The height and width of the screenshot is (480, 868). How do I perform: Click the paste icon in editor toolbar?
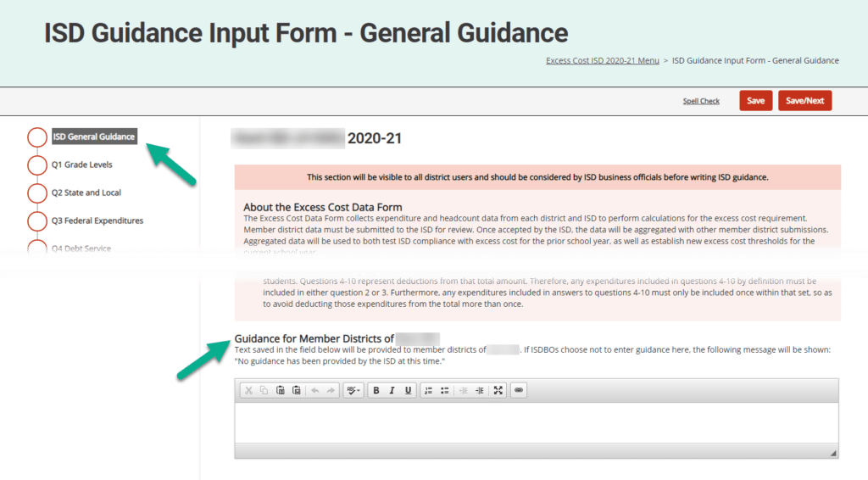(x=280, y=390)
